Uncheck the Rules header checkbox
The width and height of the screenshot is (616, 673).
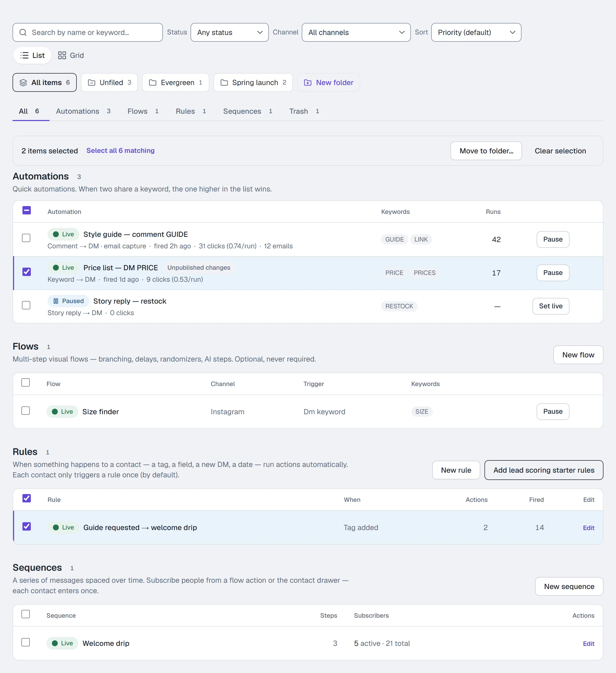(26, 498)
